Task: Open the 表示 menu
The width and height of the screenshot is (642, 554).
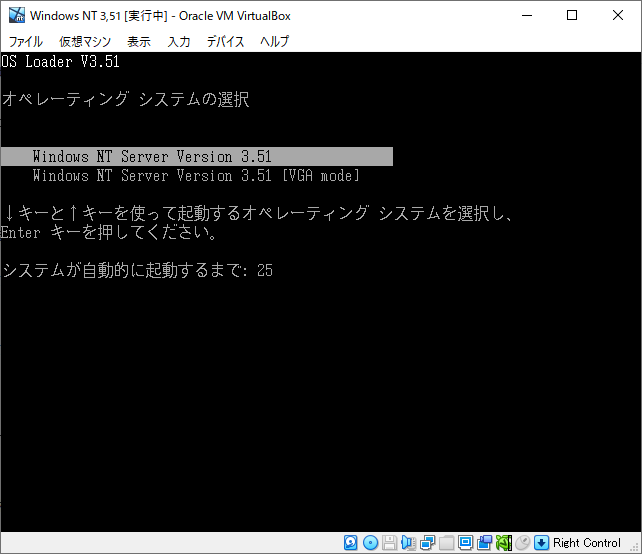Action: coord(139,41)
